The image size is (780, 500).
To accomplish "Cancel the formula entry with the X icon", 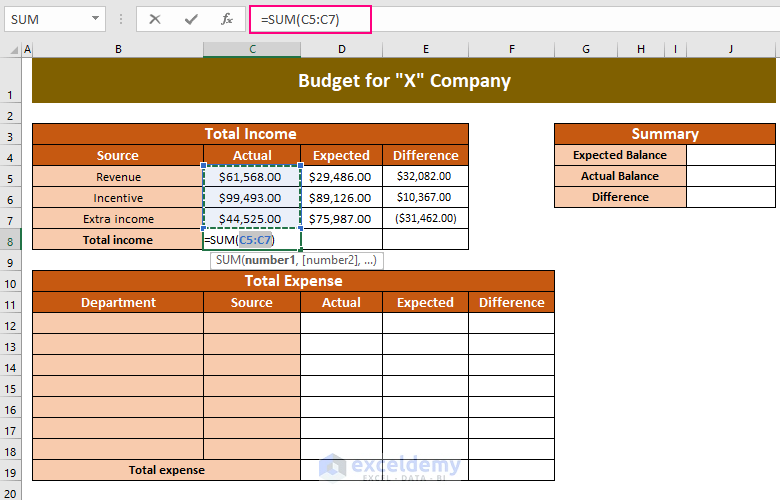I will pyautogui.click(x=155, y=19).
